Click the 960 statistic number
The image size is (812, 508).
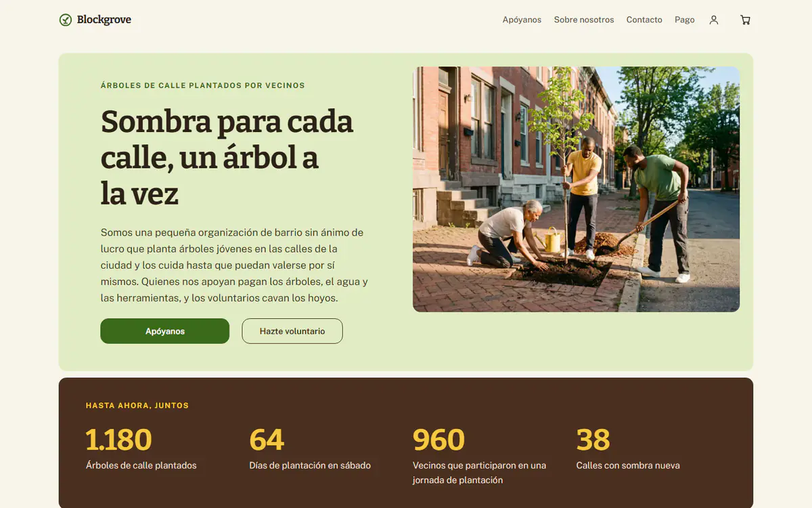coord(438,440)
